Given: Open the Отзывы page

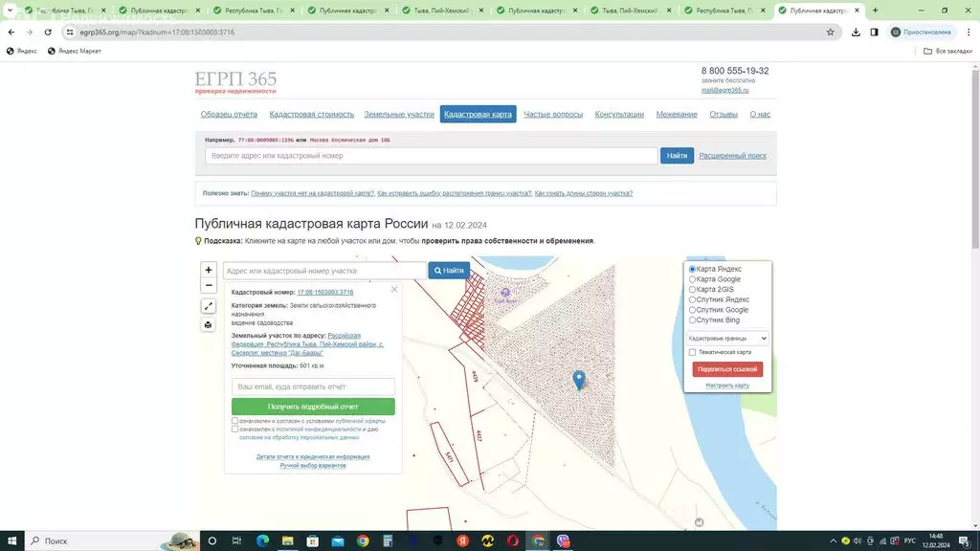Looking at the screenshot, I should [x=724, y=115].
